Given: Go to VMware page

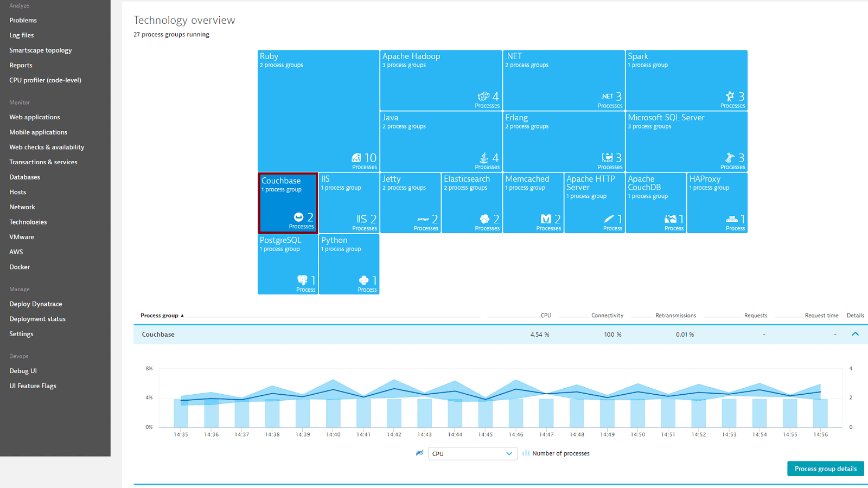Looking at the screenshot, I should [x=21, y=237].
